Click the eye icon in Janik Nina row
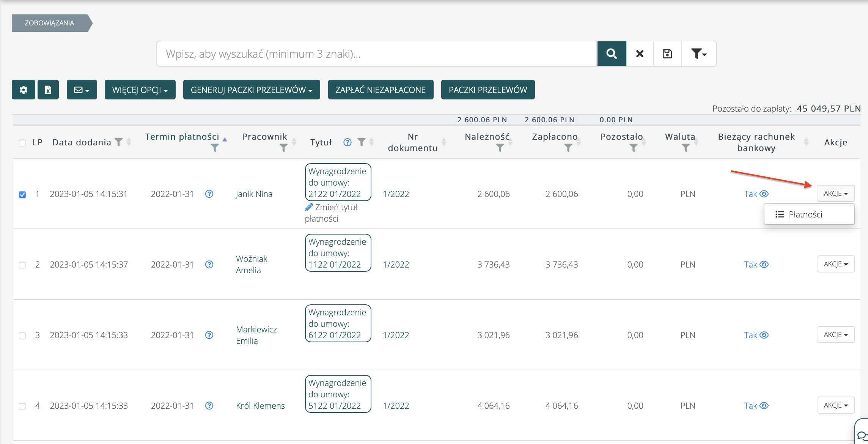 764,194
